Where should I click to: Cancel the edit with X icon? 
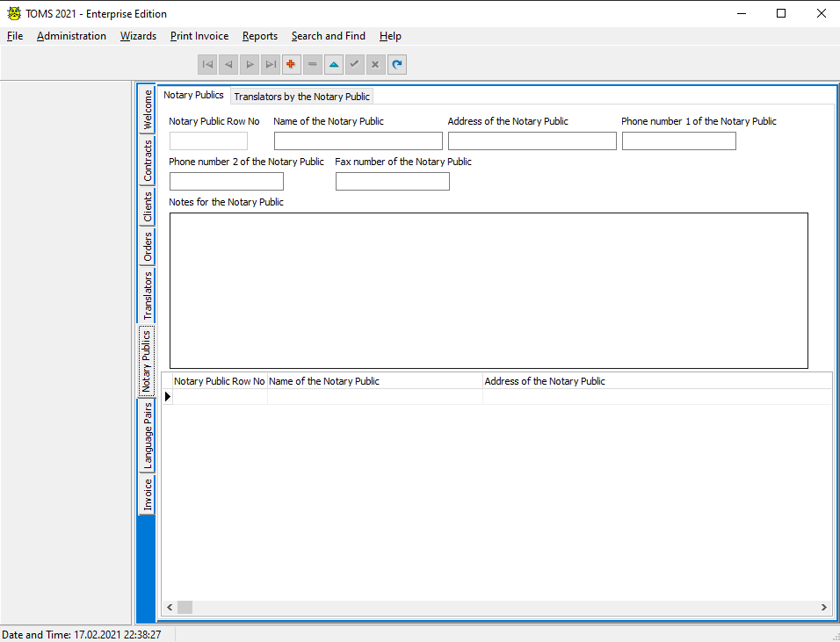376,64
